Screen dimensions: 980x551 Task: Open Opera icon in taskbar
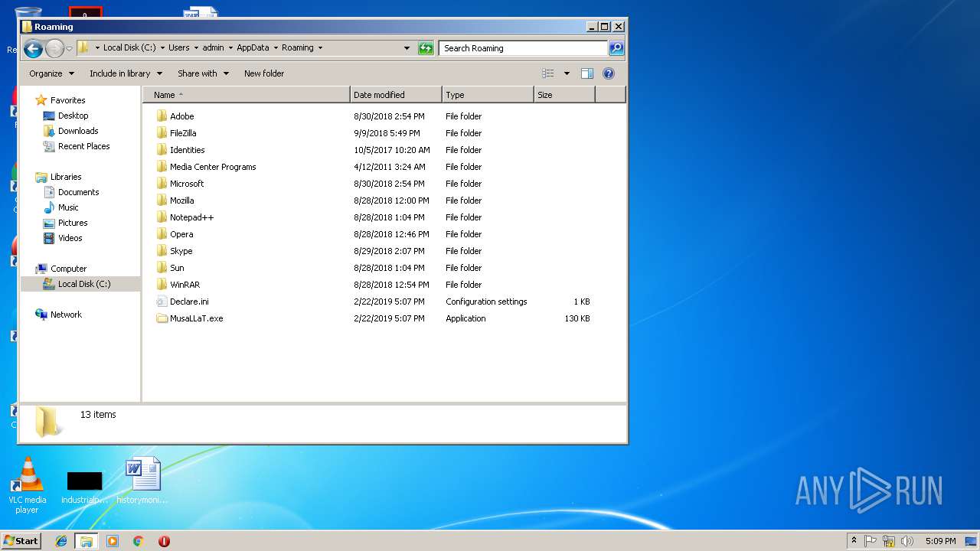164,541
